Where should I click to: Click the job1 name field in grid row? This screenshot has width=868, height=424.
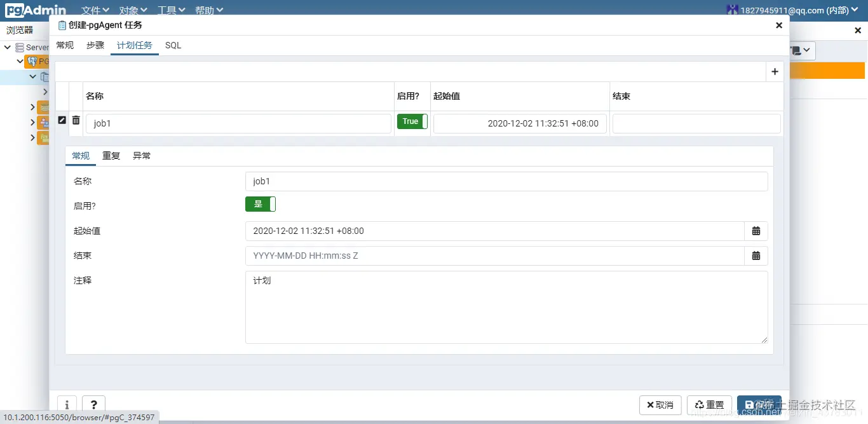tap(238, 123)
